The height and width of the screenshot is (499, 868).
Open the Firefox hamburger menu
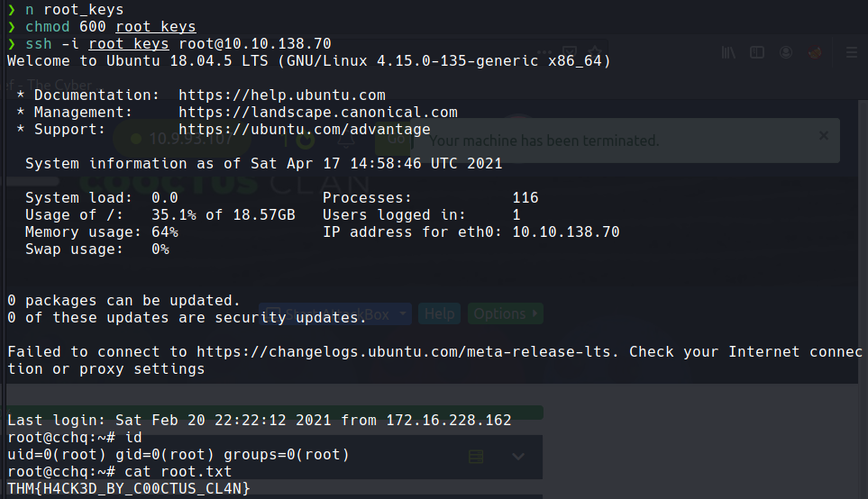[x=852, y=53]
